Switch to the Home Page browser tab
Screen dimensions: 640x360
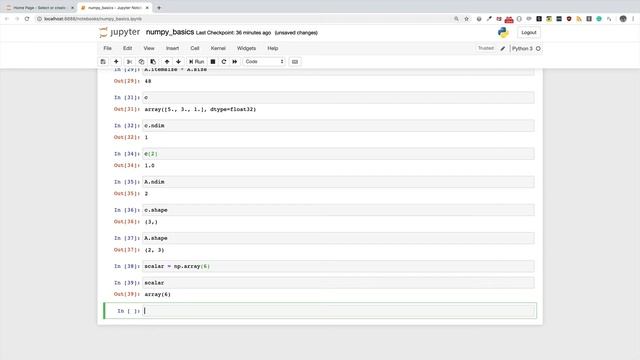(39, 8)
